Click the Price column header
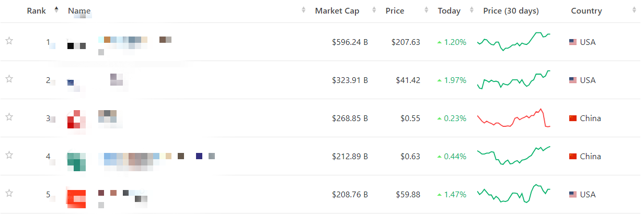The image size is (644, 214). (x=395, y=11)
